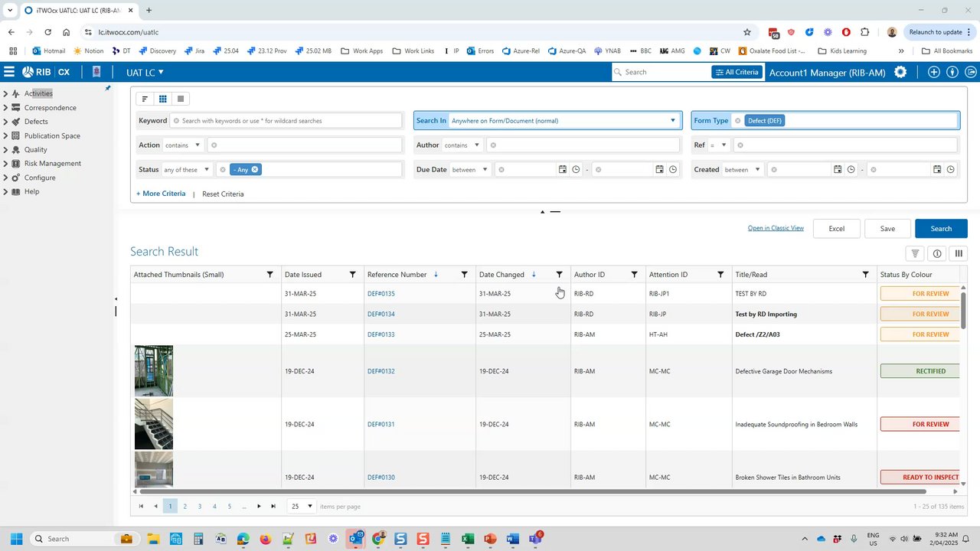This screenshot has height=551, width=980.
Task: Go to results page 5
Action: [x=229, y=507]
